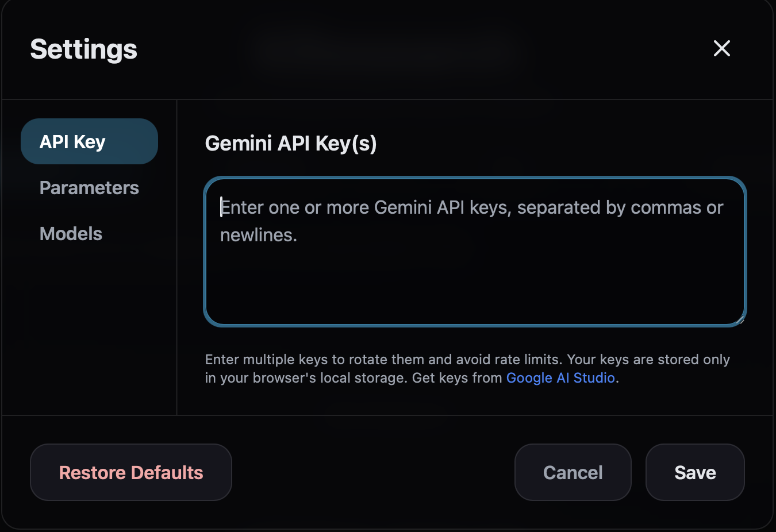This screenshot has height=532, width=776.
Task: Click the Settings dialog title
Action: pyautogui.click(x=83, y=49)
